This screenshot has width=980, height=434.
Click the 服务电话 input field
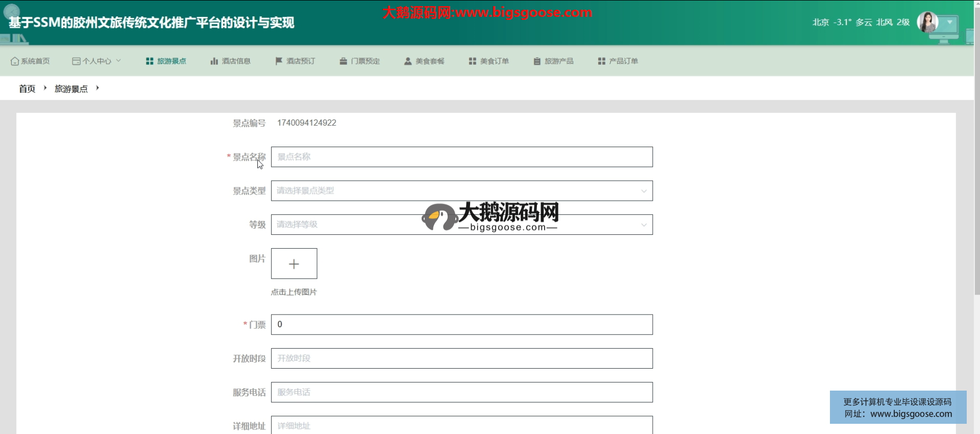[461, 392]
